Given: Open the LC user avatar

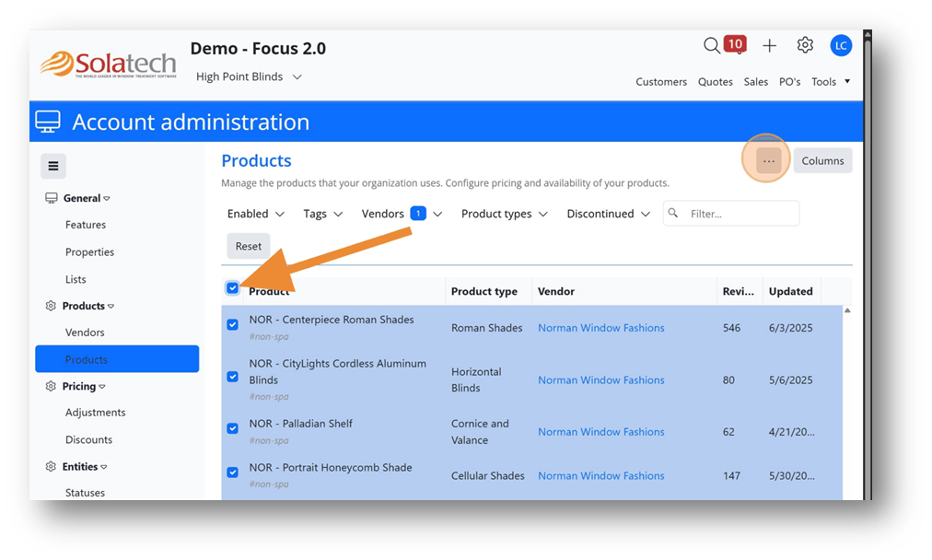Looking at the screenshot, I should click(x=841, y=46).
